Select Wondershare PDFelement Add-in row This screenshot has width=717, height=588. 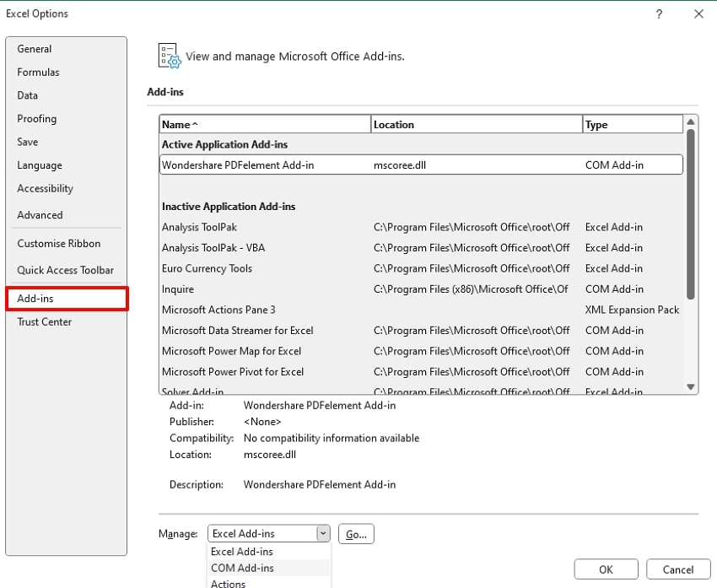coord(421,165)
